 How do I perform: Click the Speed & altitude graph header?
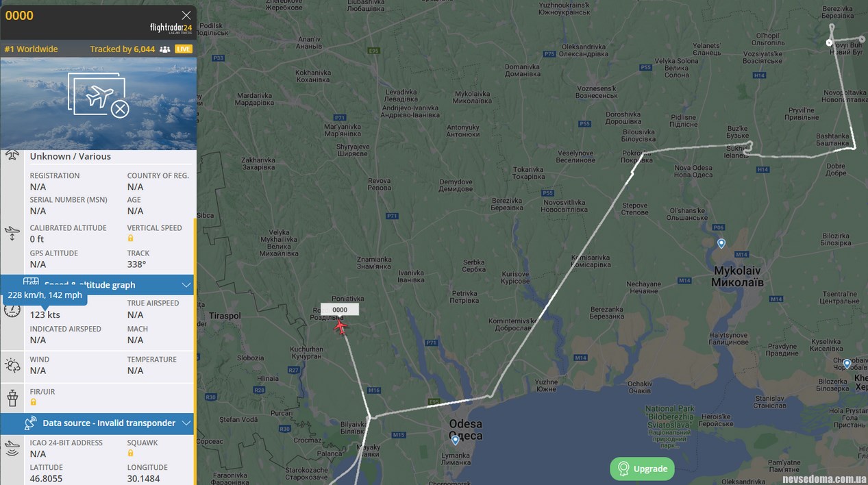97,285
